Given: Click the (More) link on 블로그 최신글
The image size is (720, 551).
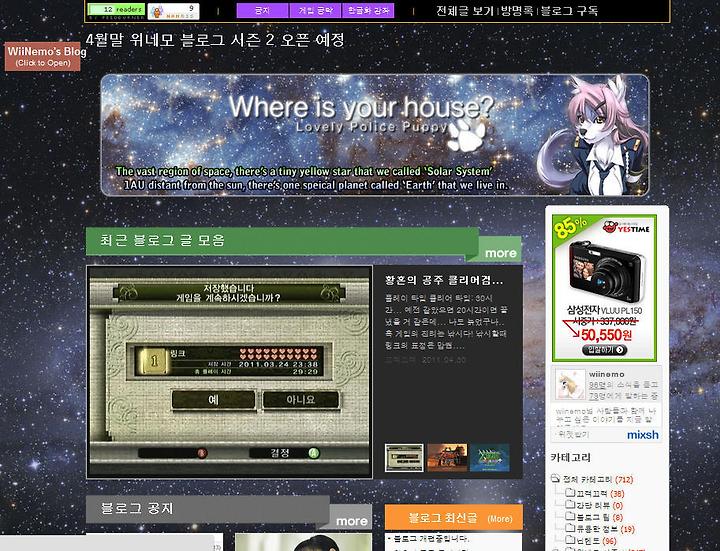Looking at the screenshot, I should tap(500, 518).
